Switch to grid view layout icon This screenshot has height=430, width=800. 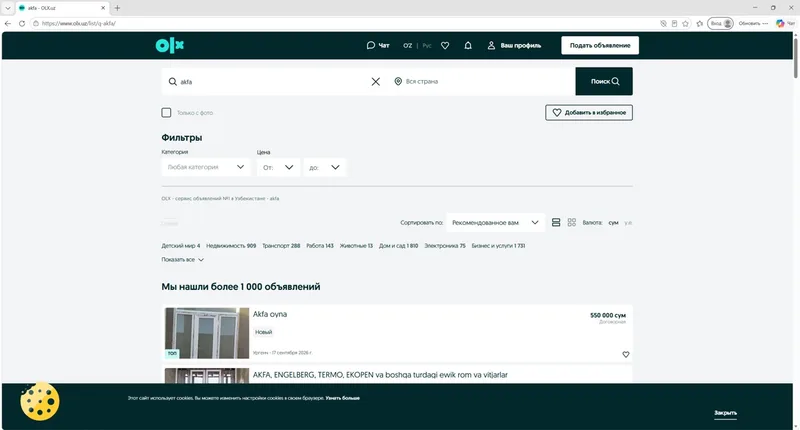coord(572,222)
